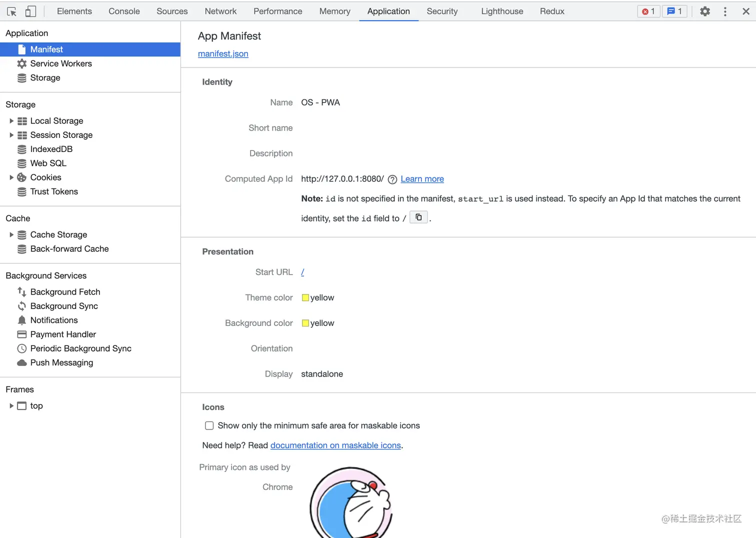The image size is (756, 538).
Task: Select the Notifications label
Action: pyautogui.click(x=54, y=320)
